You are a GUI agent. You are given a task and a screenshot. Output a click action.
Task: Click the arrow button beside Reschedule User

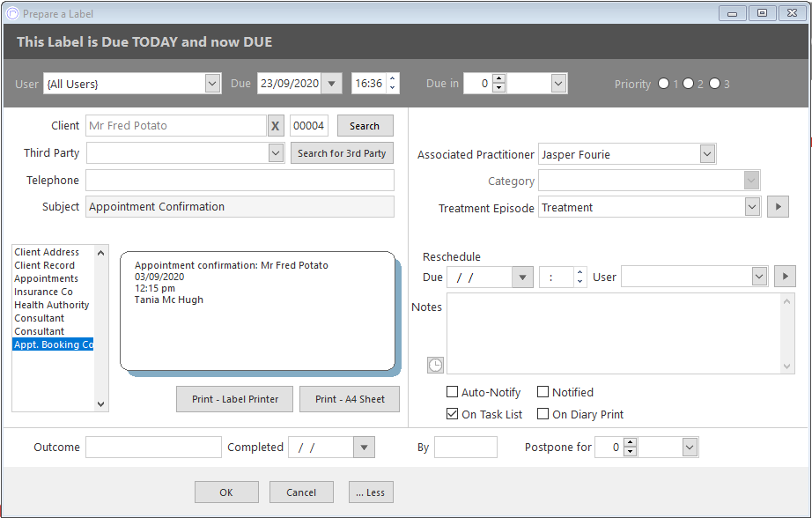[785, 277]
